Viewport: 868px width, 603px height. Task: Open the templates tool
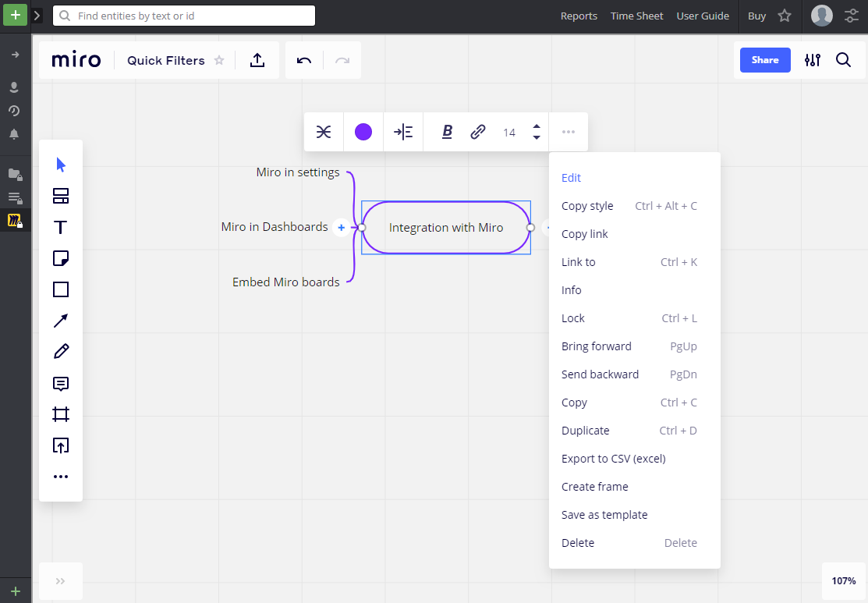click(61, 196)
